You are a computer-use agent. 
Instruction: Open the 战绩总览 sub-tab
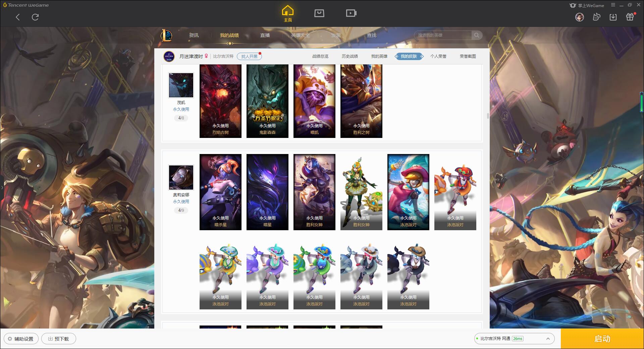click(x=320, y=56)
